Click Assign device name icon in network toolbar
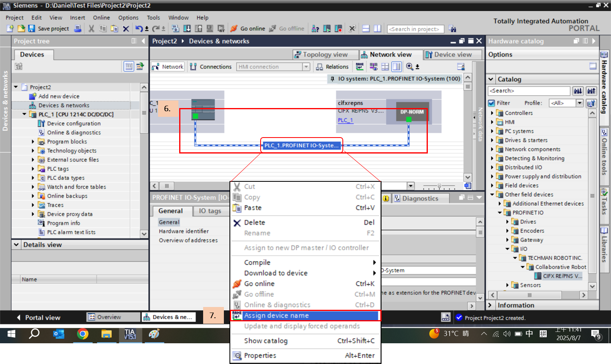Screen dimensions: 611x364 pos(360,67)
